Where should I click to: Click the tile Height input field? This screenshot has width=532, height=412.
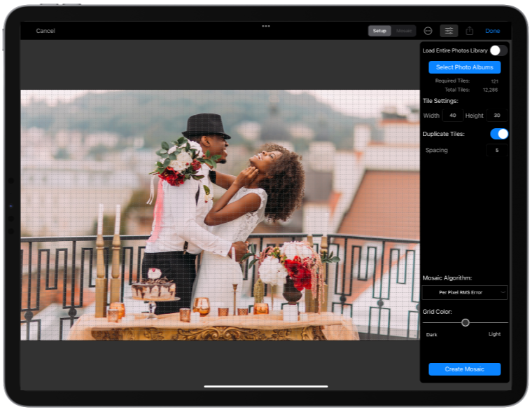497,116
